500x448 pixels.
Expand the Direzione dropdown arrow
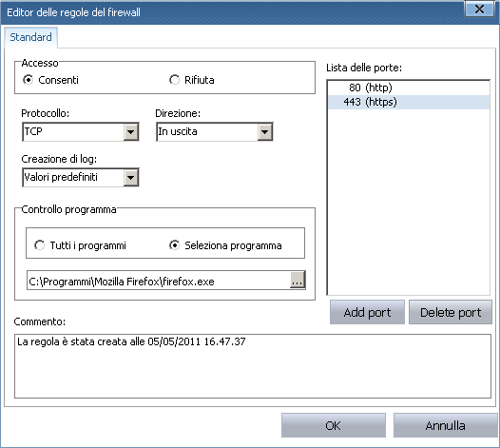tap(264, 132)
